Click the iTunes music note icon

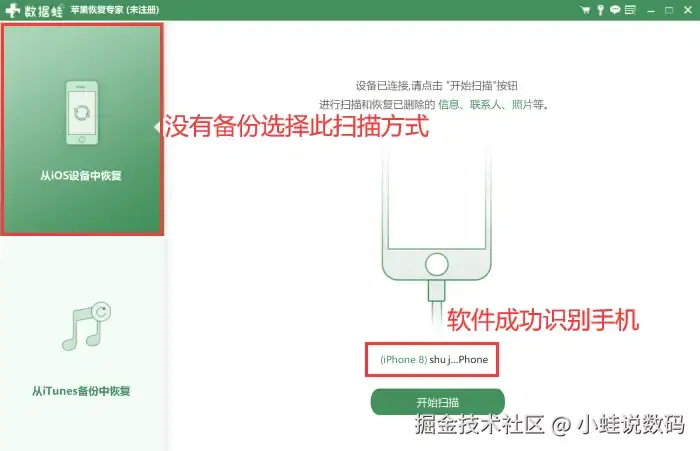tap(87, 326)
